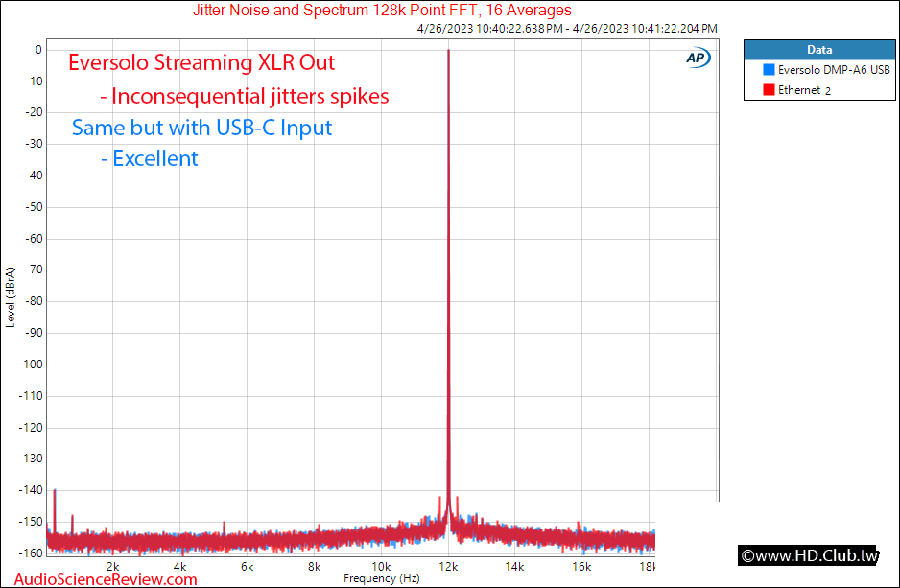
Task: Click the 2k frequency axis tick label
Action: point(113,567)
